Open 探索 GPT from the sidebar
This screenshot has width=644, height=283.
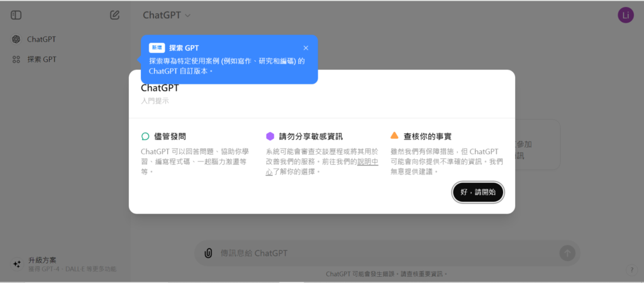coord(42,59)
